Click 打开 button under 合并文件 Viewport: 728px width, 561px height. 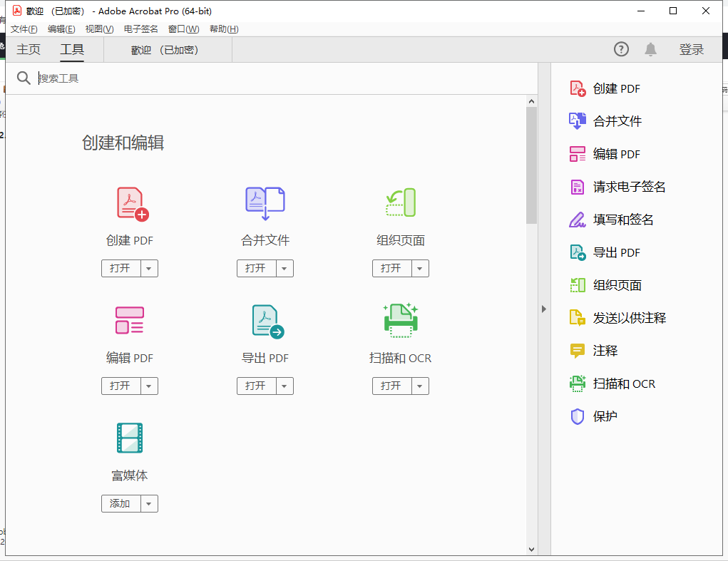tap(256, 268)
